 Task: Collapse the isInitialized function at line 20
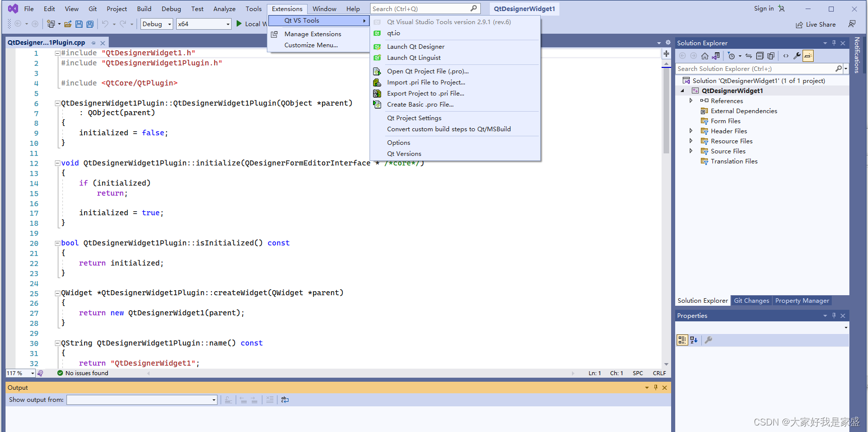pyautogui.click(x=57, y=243)
